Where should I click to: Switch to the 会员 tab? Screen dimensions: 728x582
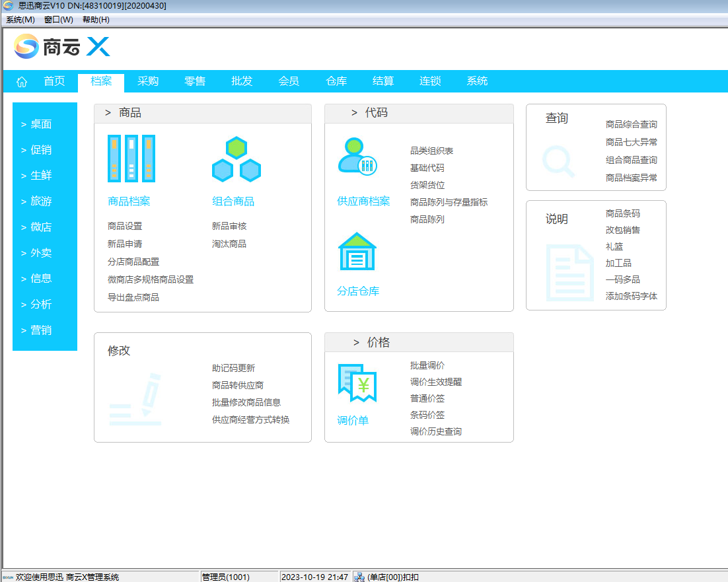point(289,81)
